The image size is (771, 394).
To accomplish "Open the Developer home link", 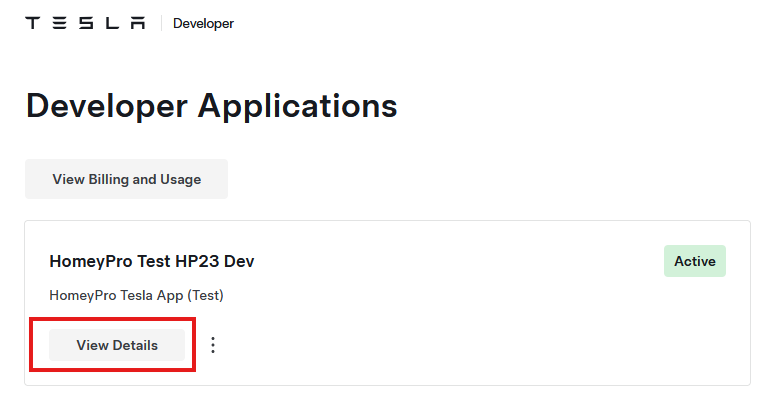I will (203, 24).
